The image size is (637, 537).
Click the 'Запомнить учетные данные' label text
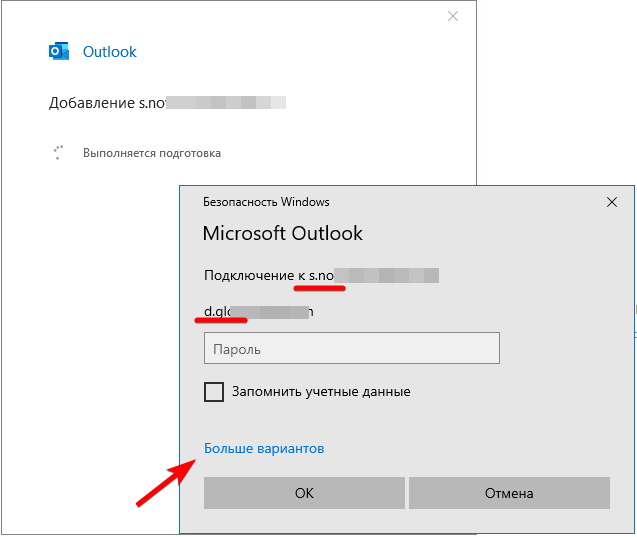pos(321,392)
